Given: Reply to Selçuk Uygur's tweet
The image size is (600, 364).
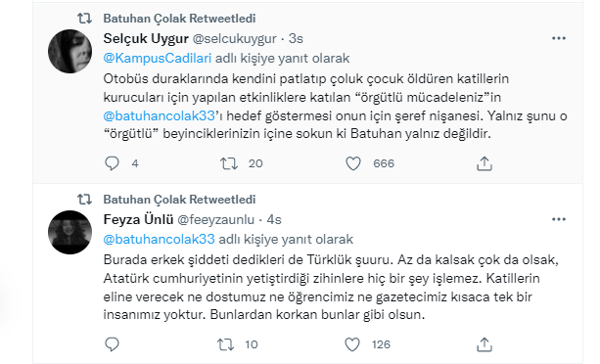Looking at the screenshot, I should (112, 163).
